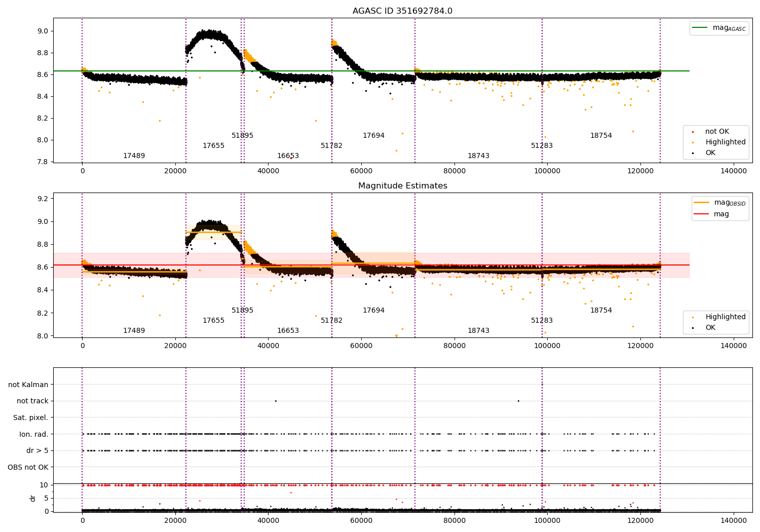The image size is (760, 532).
Task: Click the 'Magnitude Estimates' panel title
Action: coord(402,185)
